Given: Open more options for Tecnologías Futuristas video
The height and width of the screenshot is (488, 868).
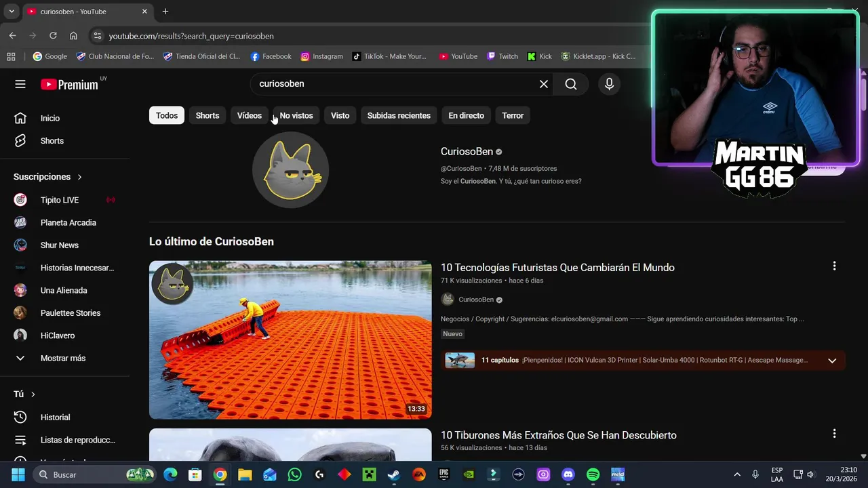Looking at the screenshot, I should (x=834, y=266).
